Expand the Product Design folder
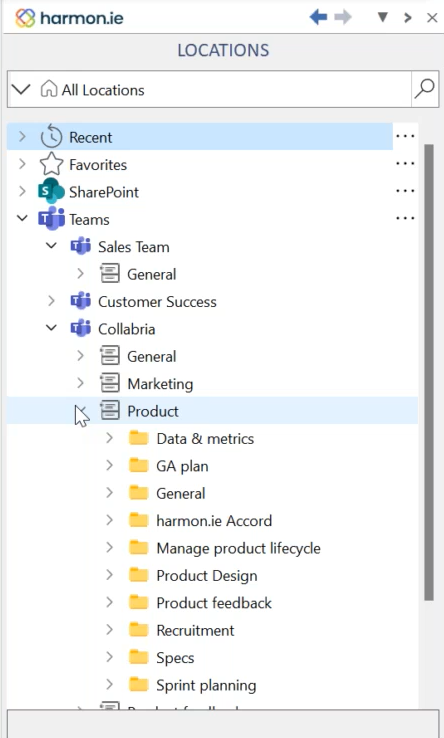 tap(109, 574)
